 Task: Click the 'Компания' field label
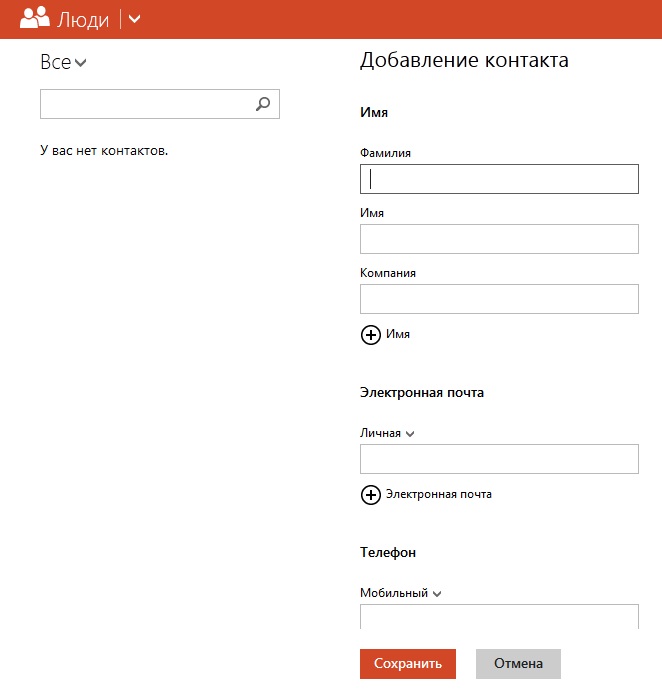click(388, 273)
